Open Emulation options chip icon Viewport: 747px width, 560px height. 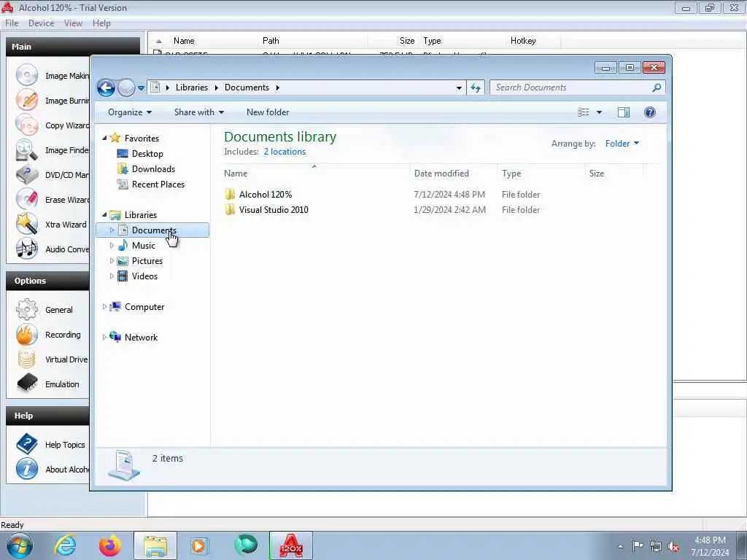pyautogui.click(x=27, y=384)
